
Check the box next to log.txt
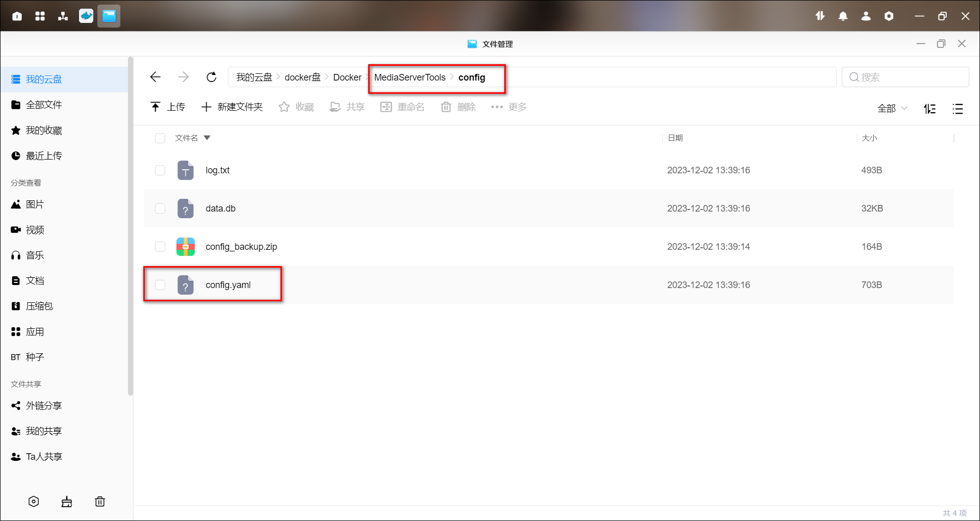coord(160,170)
